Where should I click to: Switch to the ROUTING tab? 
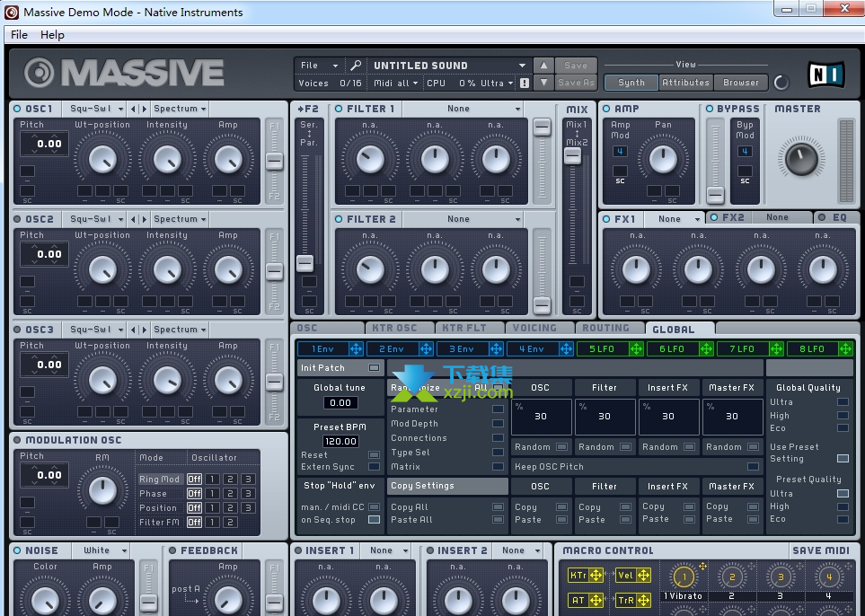click(x=610, y=328)
